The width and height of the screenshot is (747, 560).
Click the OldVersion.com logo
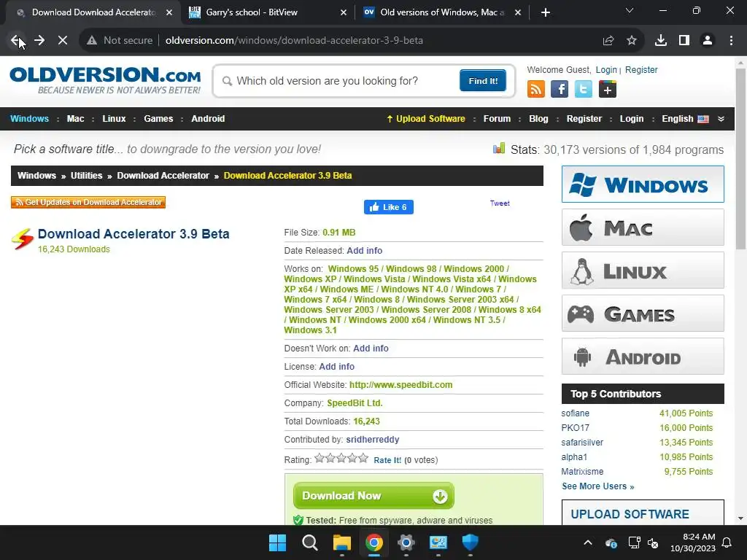[105, 80]
